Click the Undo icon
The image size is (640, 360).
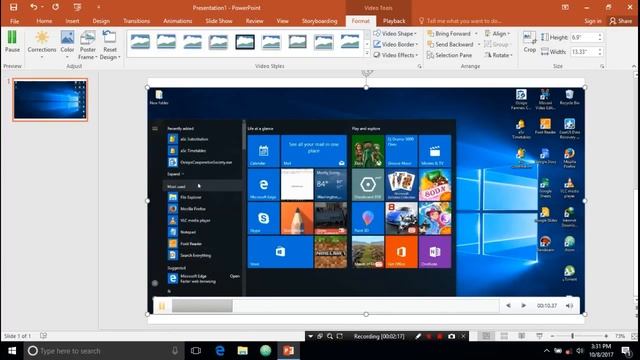(x=33, y=7)
